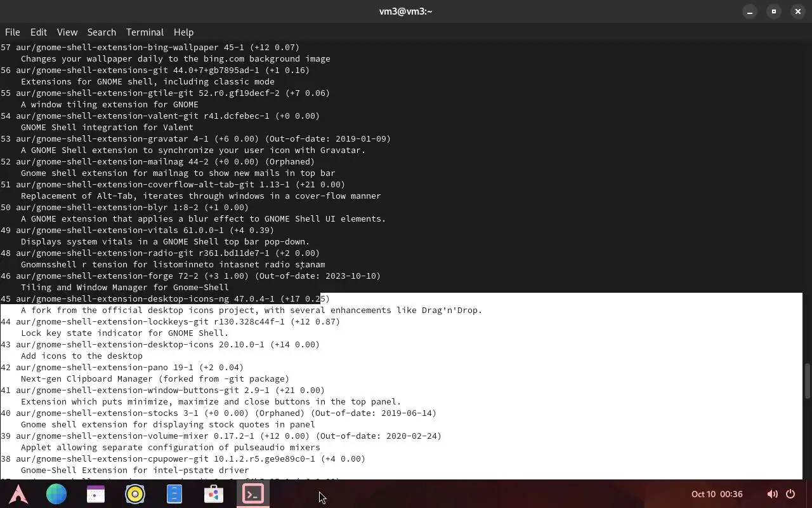Click line 54 gnome-shell-extension-valent-git
The image size is (812, 508).
160,116
